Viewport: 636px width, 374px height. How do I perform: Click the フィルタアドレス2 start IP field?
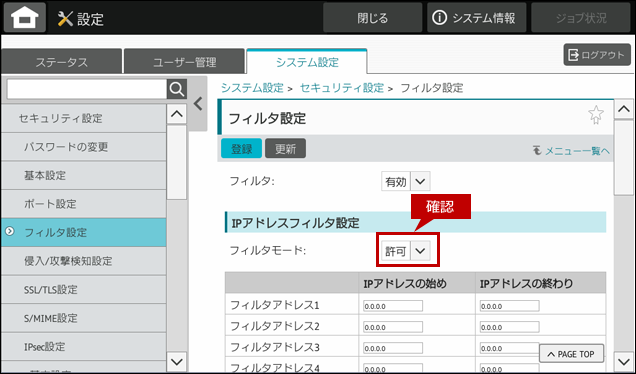click(393, 327)
